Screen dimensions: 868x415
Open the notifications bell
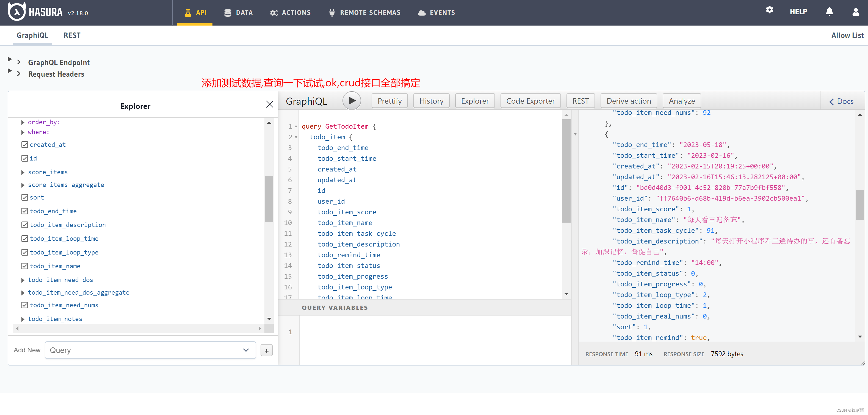pos(829,12)
